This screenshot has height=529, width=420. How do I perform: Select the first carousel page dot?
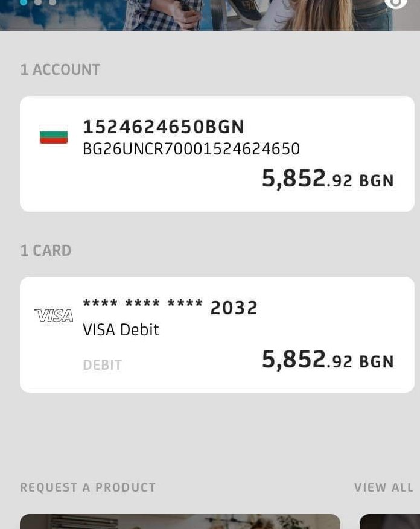(24, 2)
